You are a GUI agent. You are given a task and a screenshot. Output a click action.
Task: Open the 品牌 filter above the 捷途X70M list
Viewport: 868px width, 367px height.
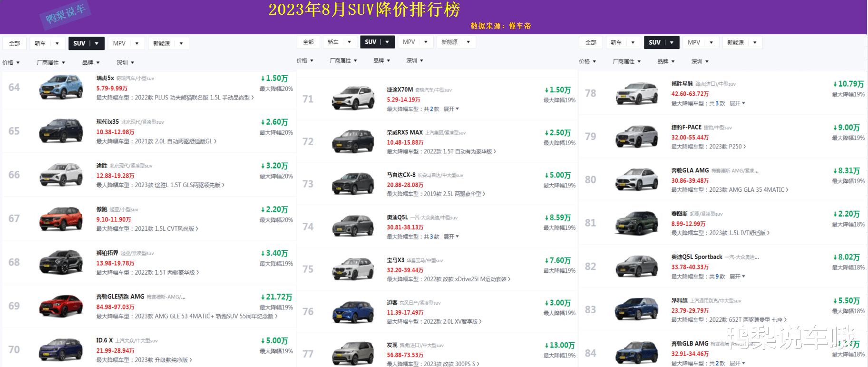[381, 60]
